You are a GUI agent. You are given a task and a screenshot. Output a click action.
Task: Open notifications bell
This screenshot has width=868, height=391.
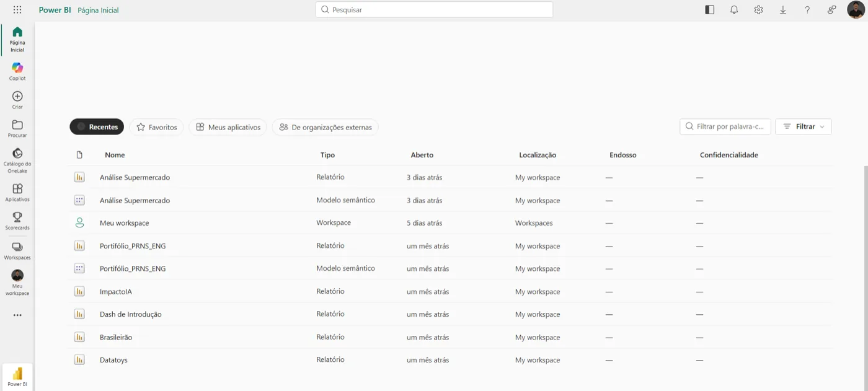(734, 10)
